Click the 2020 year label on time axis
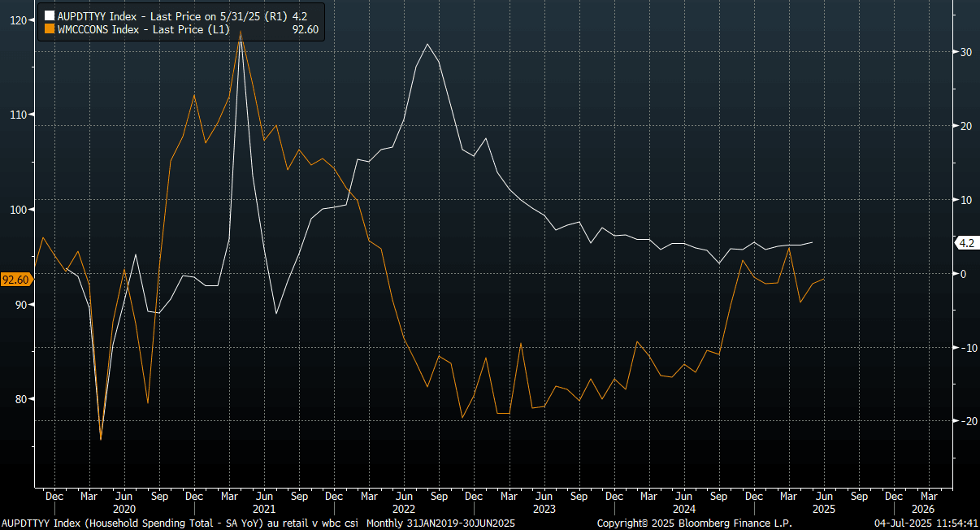Viewport: 980px width, 530px height. coord(123,509)
